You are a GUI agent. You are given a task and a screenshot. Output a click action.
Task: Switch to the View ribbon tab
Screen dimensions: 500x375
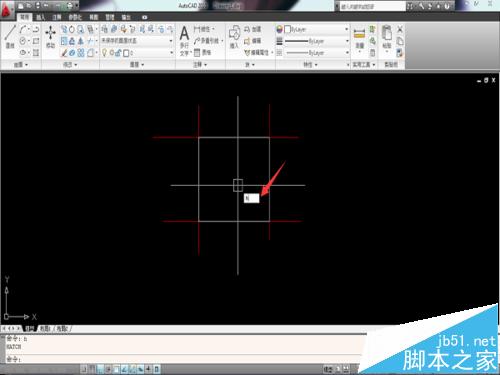94,17
